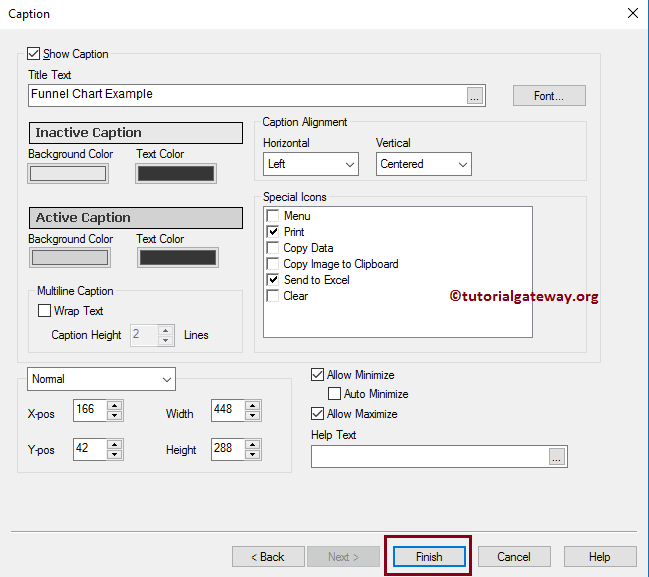Click the Y-pos value field
The image size is (649, 577).
[x=90, y=449]
